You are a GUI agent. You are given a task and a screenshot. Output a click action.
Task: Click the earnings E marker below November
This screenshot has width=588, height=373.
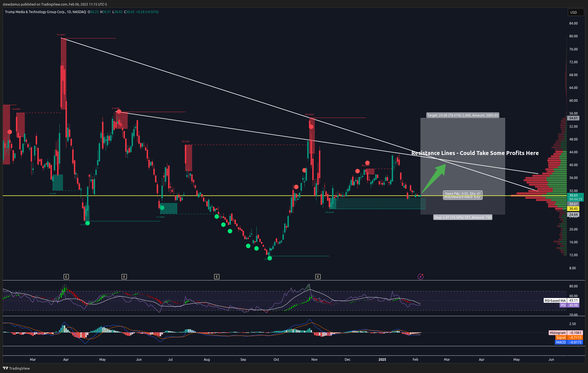tap(318, 277)
